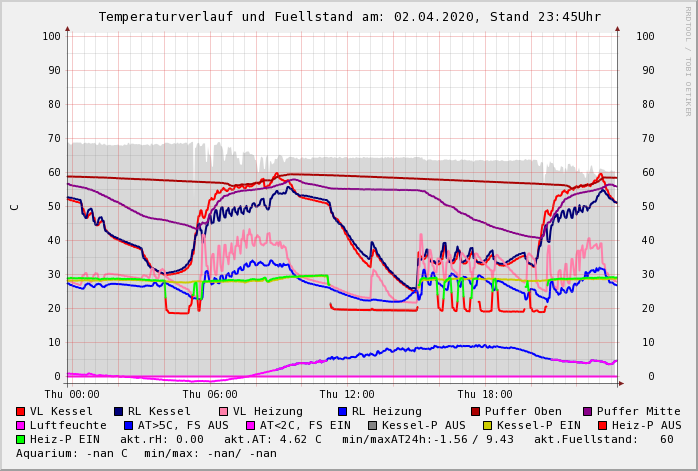Select the dark red Puffer Oben swatch
698x471 pixels.
click(475, 411)
